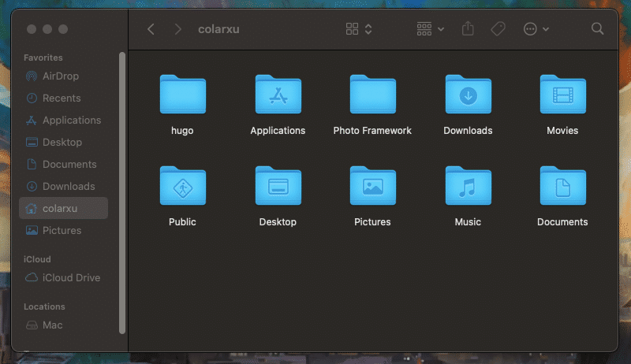The width and height of the screenshot is (631, 364).
Task: Open iCloud Drive in sidebar
Action: tap(64, 277)
